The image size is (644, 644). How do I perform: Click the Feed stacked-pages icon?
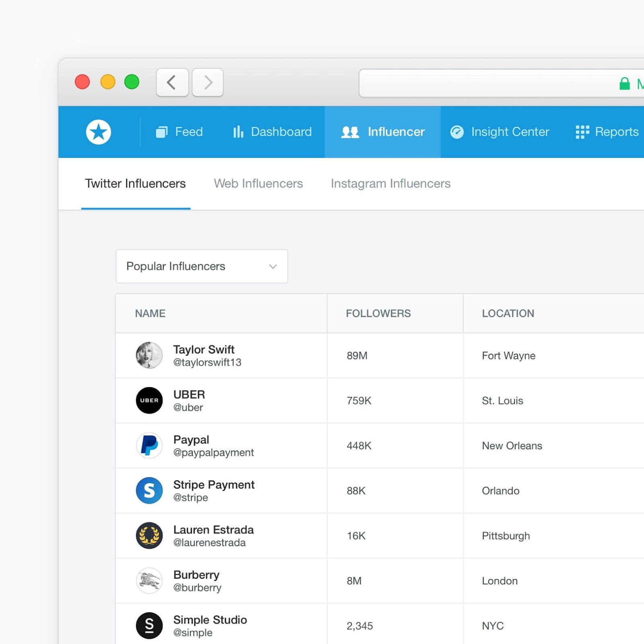[161, 132]
